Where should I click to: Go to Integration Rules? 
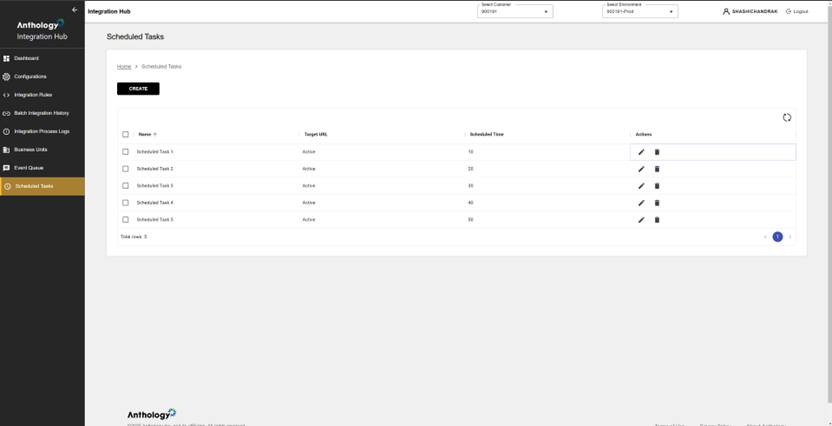(42, 95)
